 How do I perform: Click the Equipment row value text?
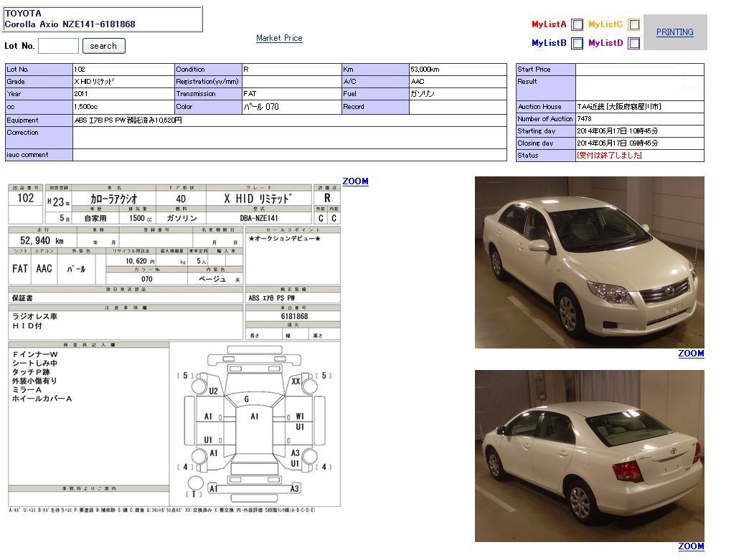point(128,120)
